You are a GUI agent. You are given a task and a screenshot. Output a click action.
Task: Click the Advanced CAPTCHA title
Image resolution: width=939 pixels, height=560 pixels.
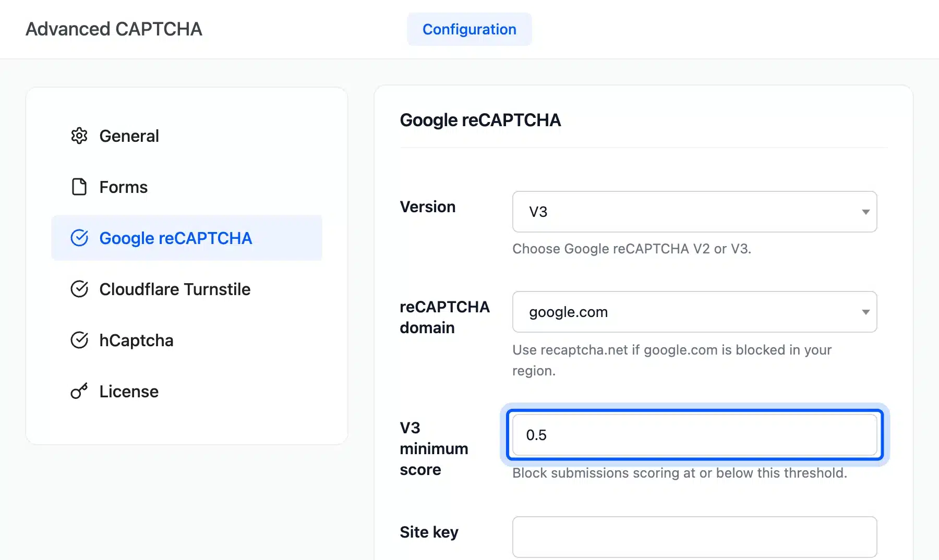tap(114, 29)
